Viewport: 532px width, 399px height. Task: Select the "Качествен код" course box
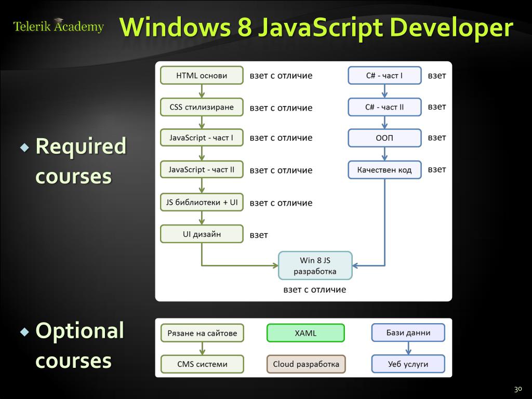click(x=384, y=170)
